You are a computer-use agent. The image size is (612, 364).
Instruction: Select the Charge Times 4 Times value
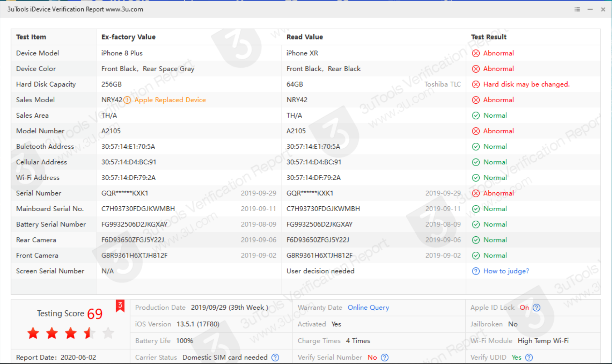358,341
